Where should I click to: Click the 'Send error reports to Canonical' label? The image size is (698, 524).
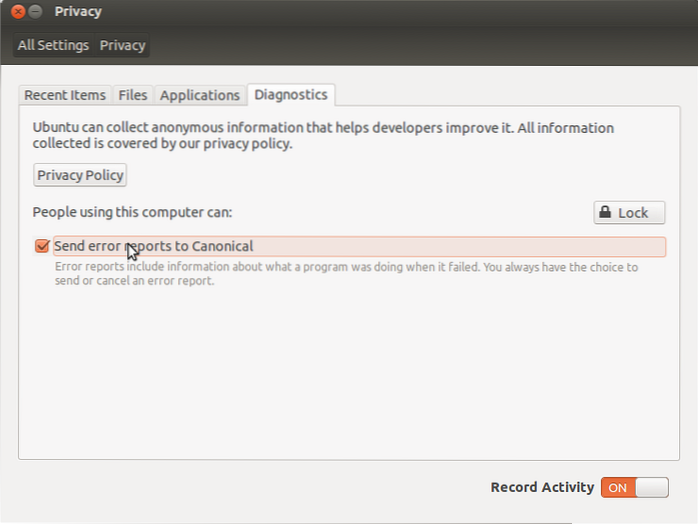pos(153,246)
